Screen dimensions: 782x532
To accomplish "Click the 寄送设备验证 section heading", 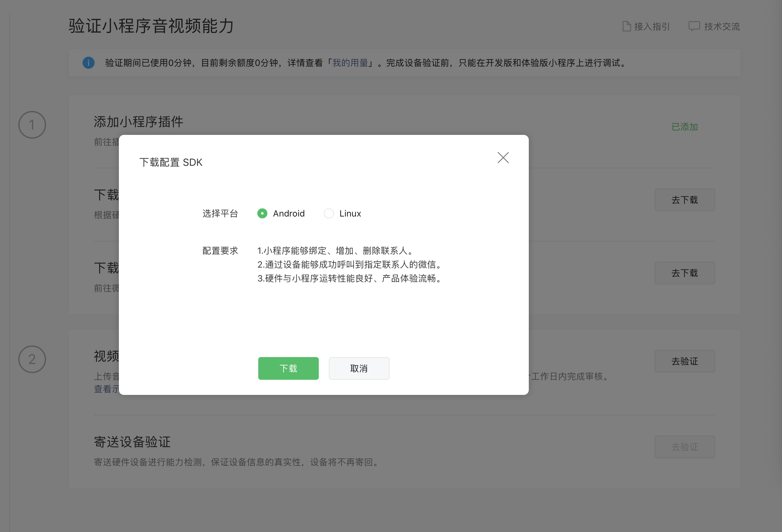I will [132, 442].
